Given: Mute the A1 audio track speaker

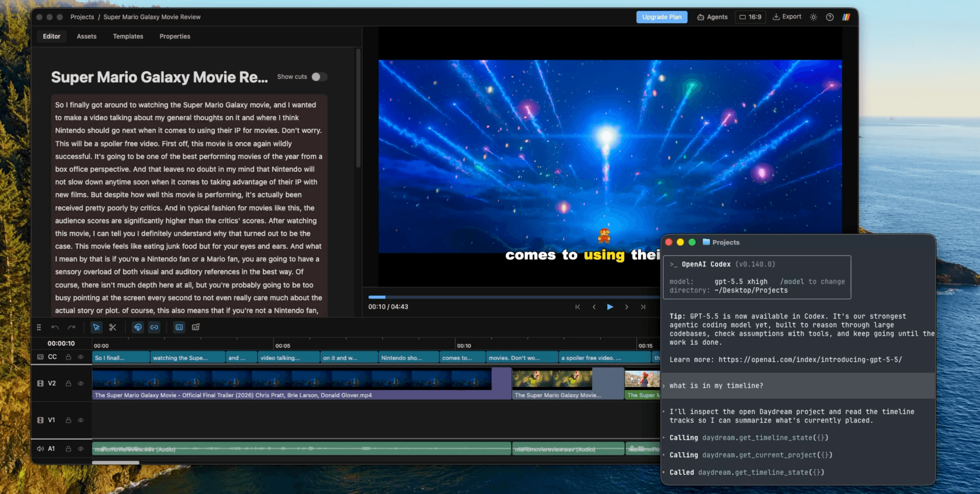Looking at the screenshot, I should click(x=40, y=449).
